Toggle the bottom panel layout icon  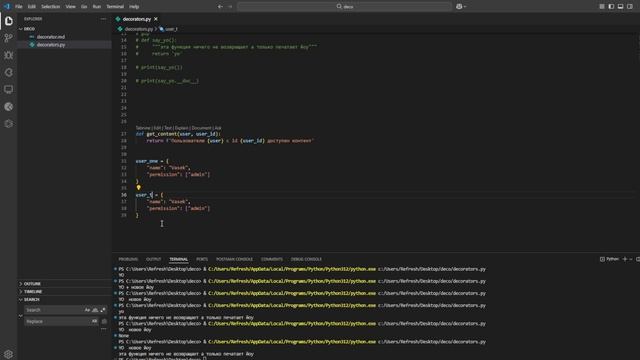point(620,7)
